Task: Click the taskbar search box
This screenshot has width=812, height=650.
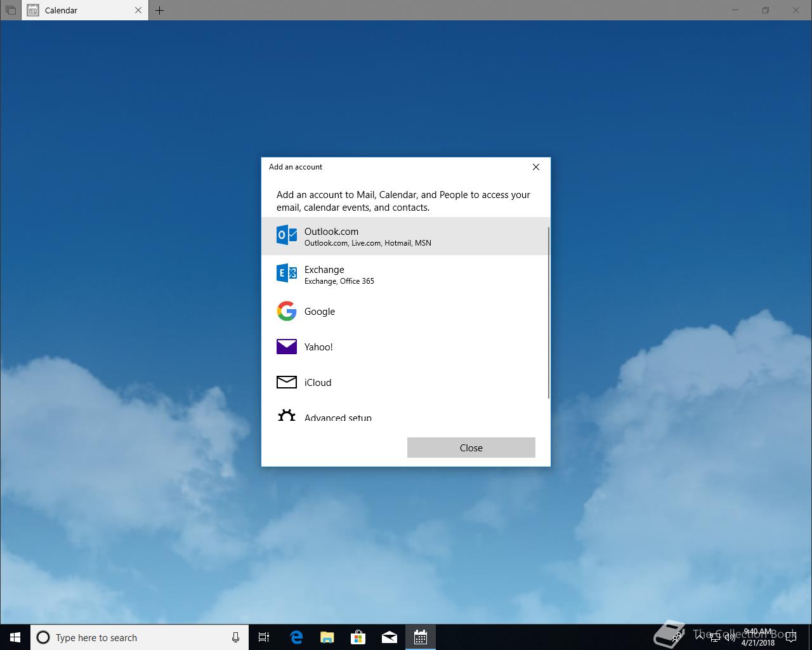Action: [x=140, y=637]
